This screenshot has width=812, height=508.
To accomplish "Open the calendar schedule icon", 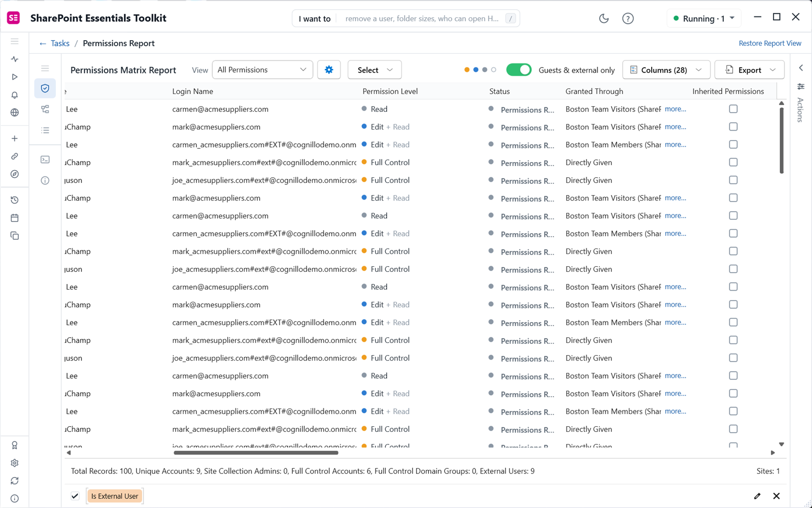I will 15,218.
